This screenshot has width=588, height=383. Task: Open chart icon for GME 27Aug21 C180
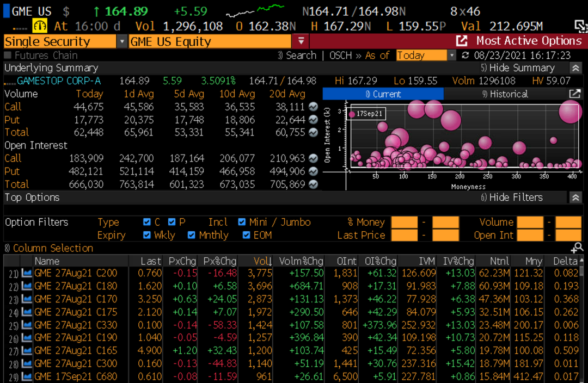click(x=26, y=286)
